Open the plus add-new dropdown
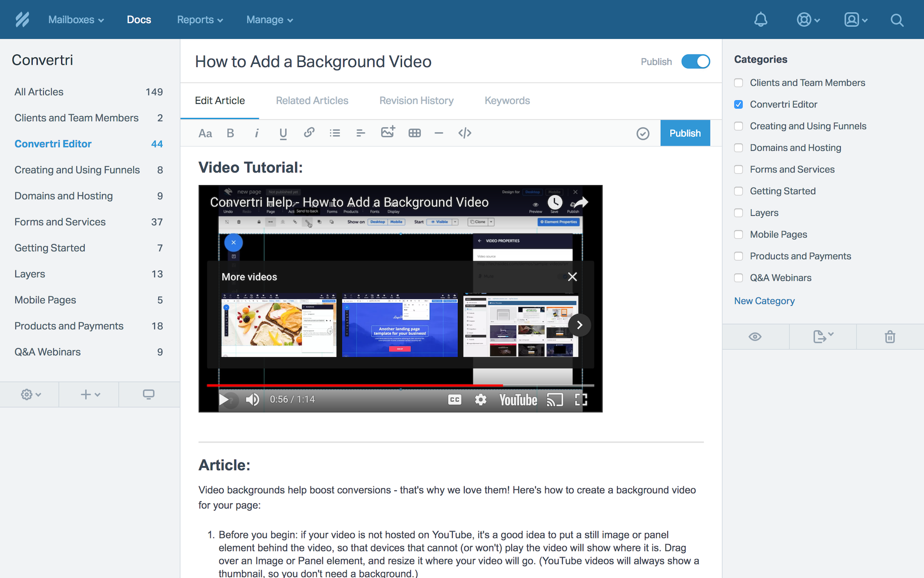This screenshot has height=578, width=924. tap(90, 394)
